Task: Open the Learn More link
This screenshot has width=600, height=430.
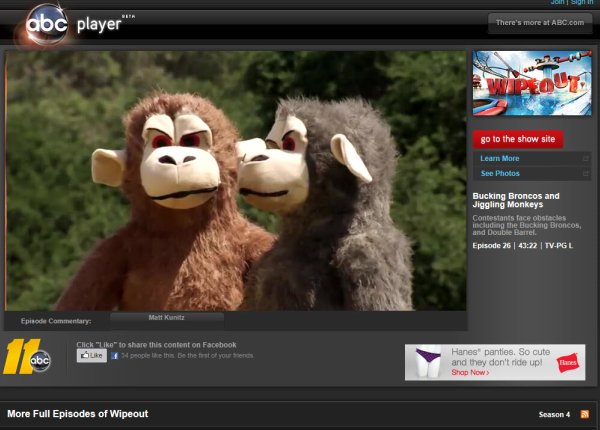Action: click(499, 158)
